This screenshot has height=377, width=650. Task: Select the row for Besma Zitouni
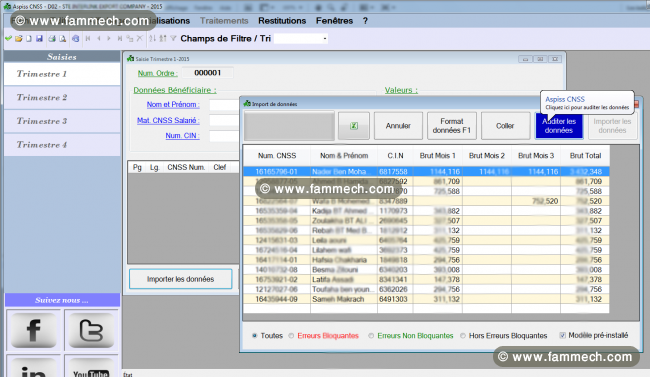(x=426, y=270)
